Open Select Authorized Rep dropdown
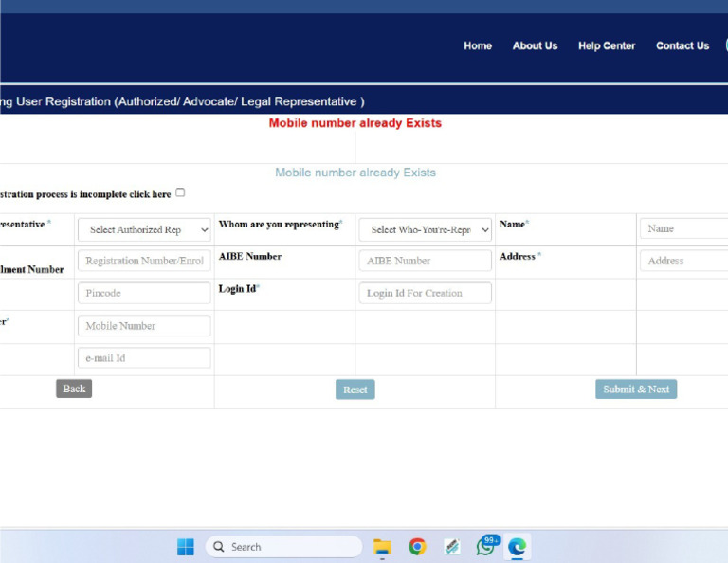The image size is (728, 563). pyautogui.click(x=144, y=229)
